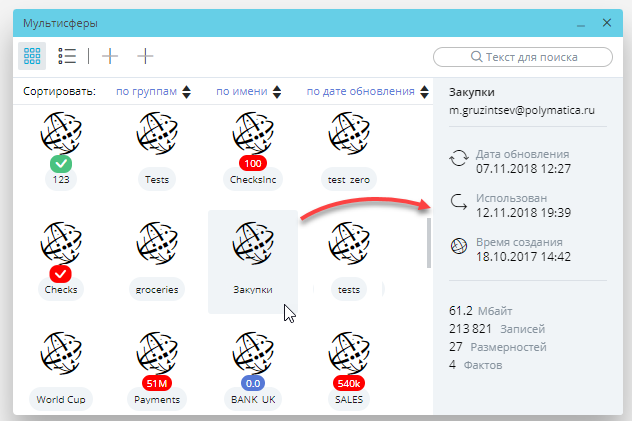Switch to grid view icon
Viewport: 632px width, 421px height.
32,56
